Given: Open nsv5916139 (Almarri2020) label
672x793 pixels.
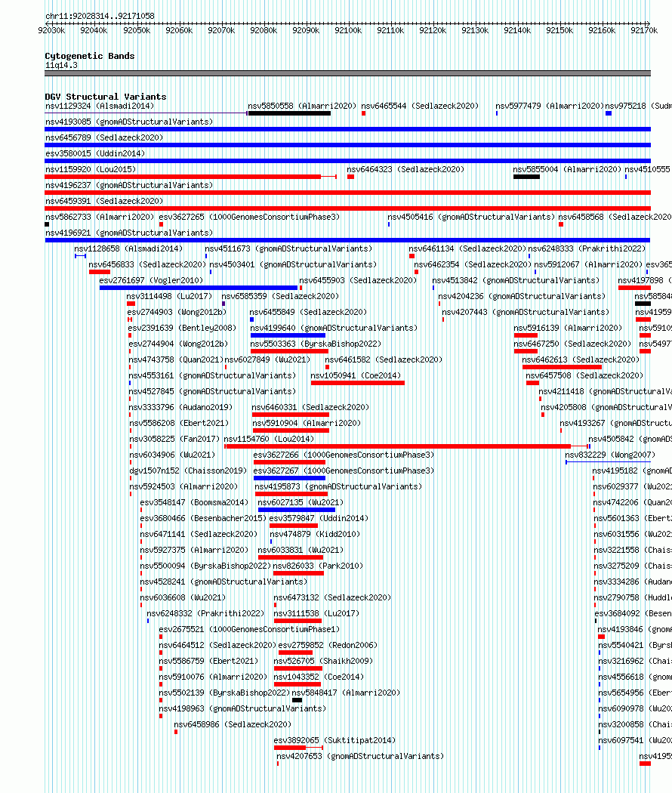Looking at the screenshot, I should point(568,329).
